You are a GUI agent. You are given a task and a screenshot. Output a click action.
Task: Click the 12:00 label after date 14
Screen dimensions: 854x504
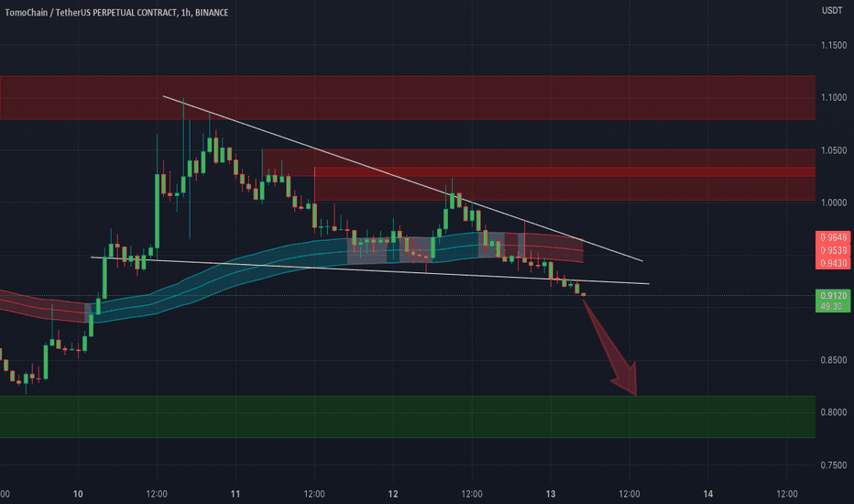(x=786, y=494)
